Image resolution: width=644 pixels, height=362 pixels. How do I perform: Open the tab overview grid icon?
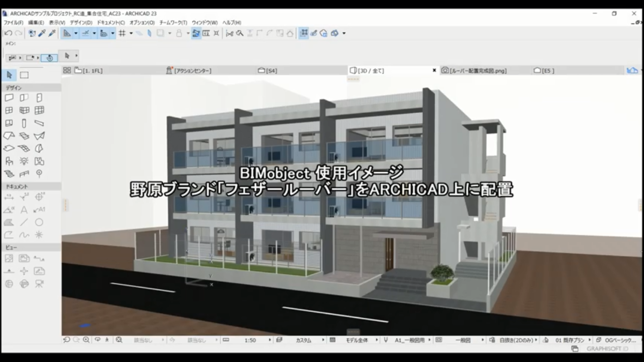point(67,70)
